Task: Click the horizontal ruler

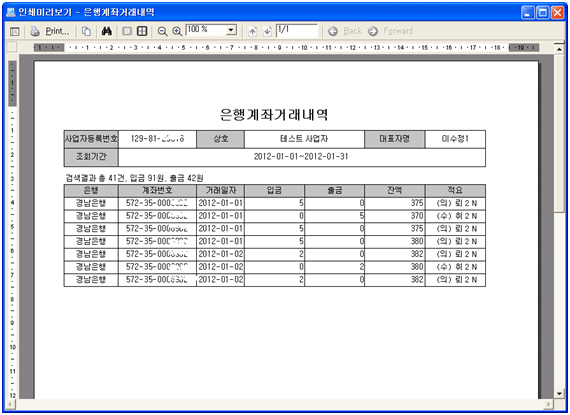Action: 286,48
